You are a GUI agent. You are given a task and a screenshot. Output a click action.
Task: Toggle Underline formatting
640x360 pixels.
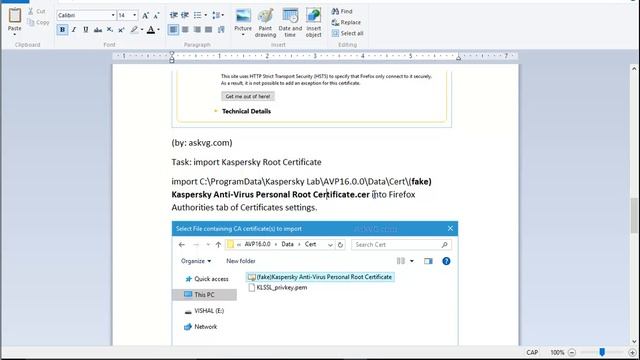point(86,29)
